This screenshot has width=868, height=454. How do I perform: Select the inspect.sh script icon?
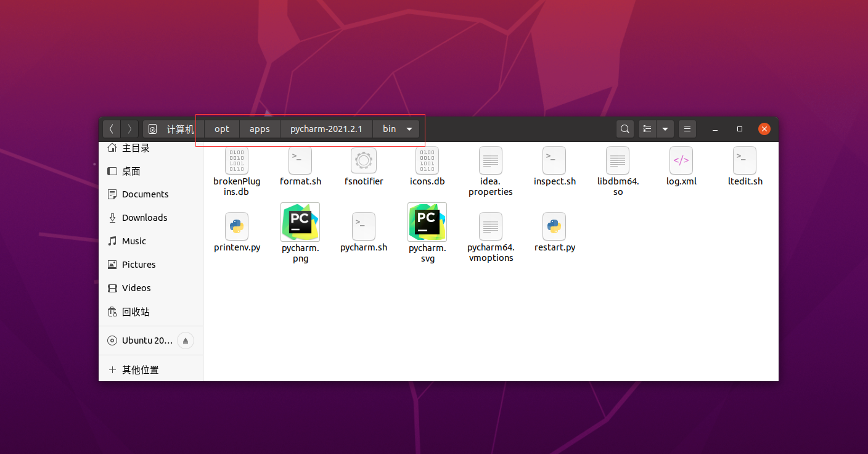tap(554, 160)
